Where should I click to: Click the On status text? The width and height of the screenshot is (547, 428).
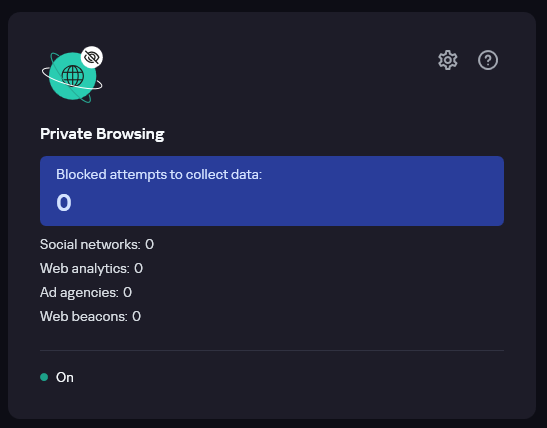65,377
